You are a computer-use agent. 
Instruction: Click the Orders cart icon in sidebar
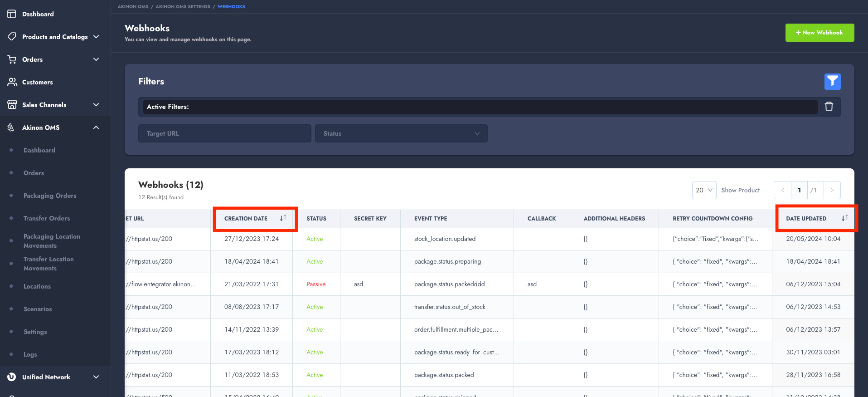[x=12, y=59]
